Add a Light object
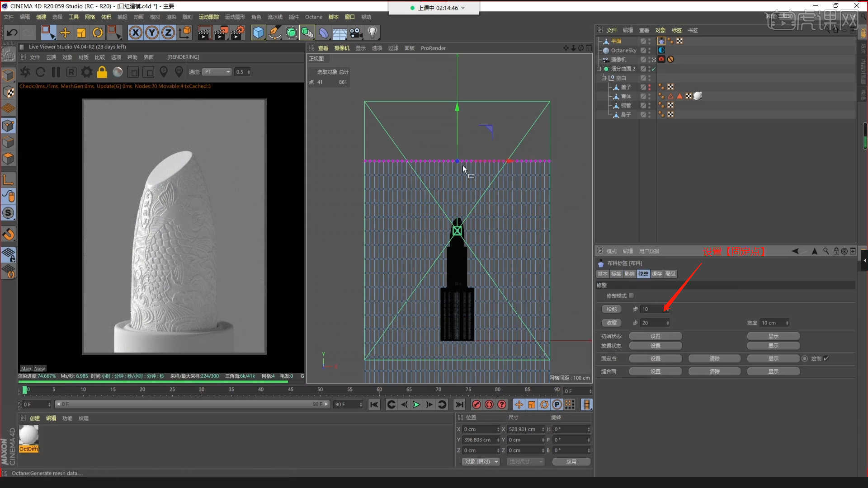The width and height of the screenshot is (868, 488). (373, 33)
